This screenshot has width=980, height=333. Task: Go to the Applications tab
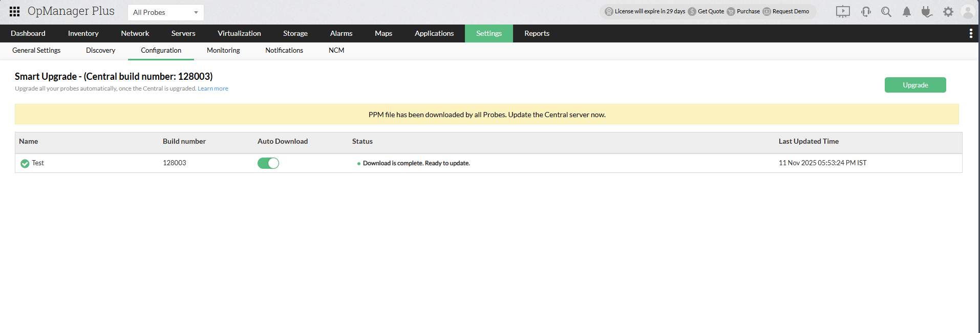434,33
